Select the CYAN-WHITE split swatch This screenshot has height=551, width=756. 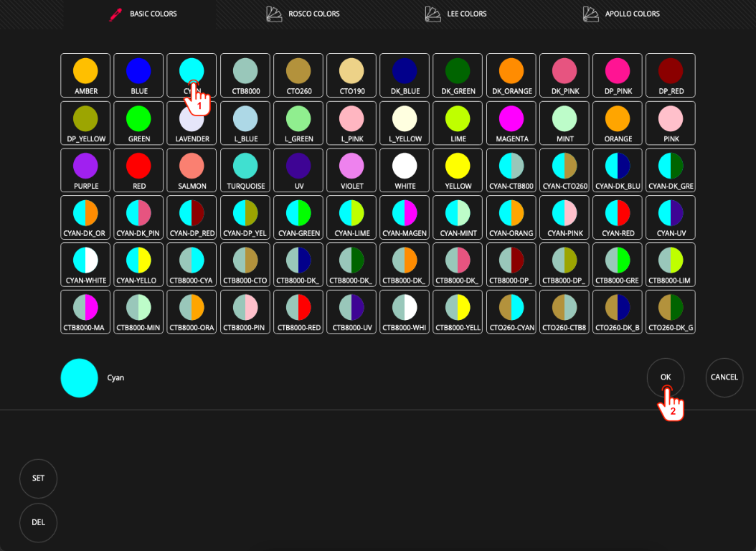[x=85, y=265]
